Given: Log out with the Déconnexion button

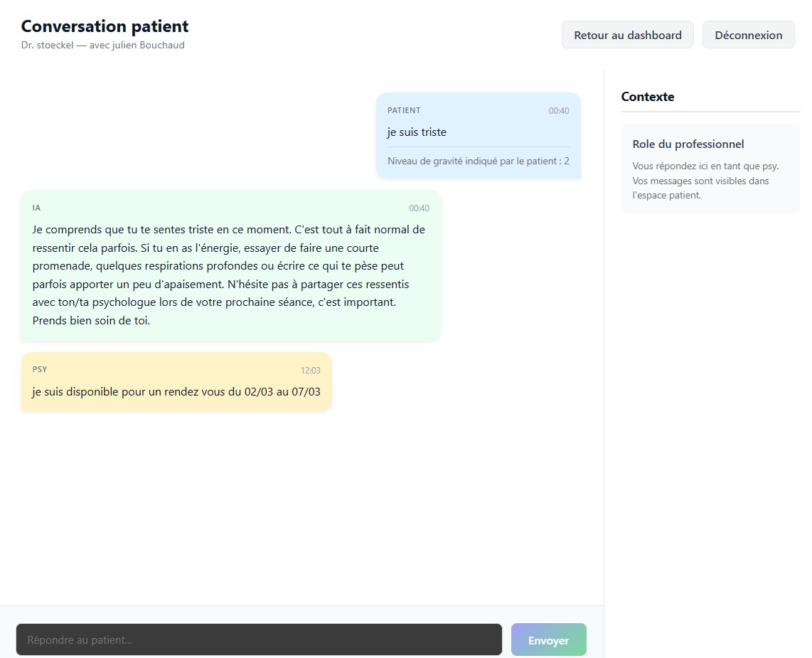Looking at the screenshot, I should click(748, 35).
